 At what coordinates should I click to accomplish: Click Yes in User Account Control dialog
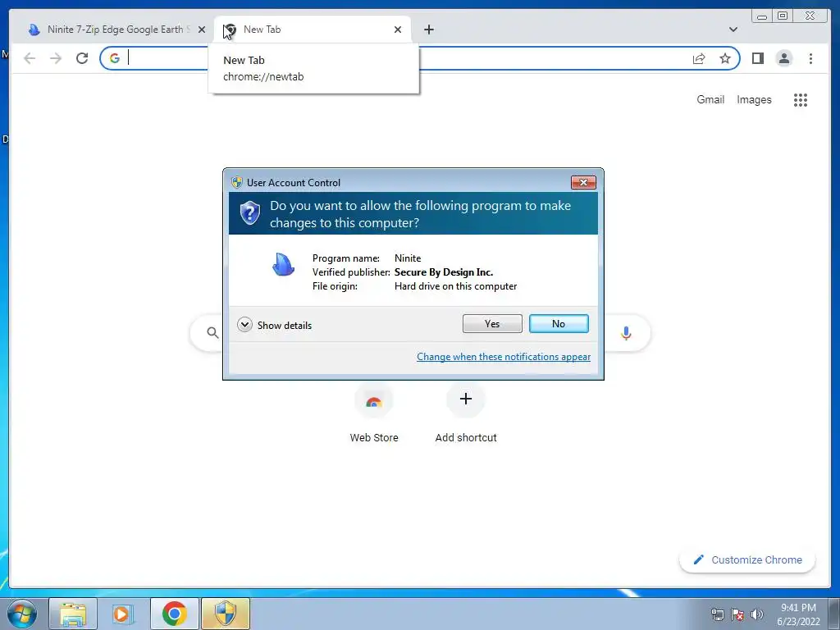coord(492,323)
